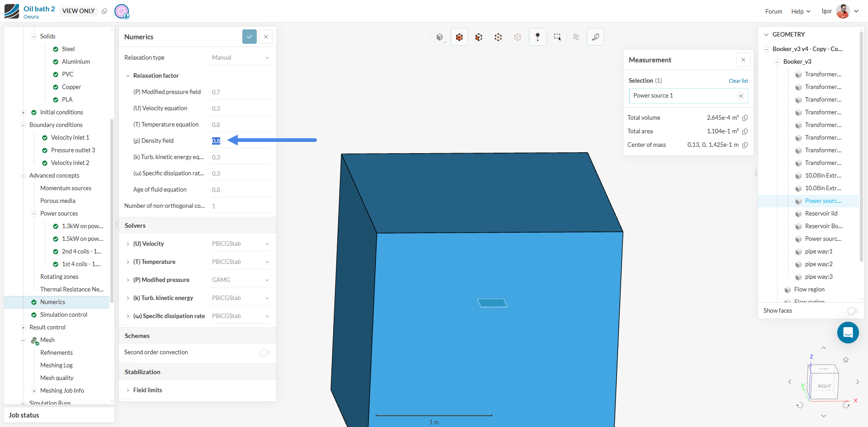This screenshot has width=868, height=427.
Task: Activate face selection mode in viewer toolbar
Action: [x=479, y=37]
